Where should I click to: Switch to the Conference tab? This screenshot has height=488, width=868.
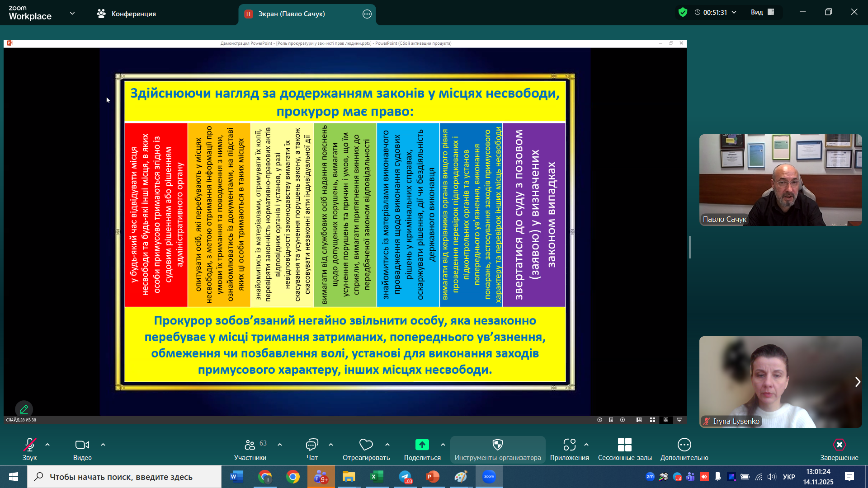click(126, 14)
